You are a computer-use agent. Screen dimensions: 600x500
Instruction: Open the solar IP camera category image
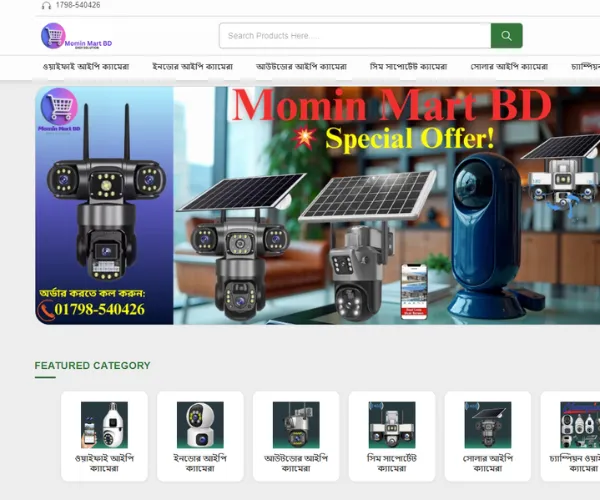(488, 424)
